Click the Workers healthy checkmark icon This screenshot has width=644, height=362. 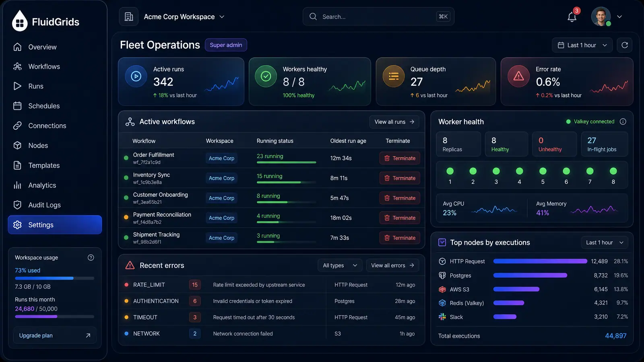pyautogui.click(x=266, y=76)
